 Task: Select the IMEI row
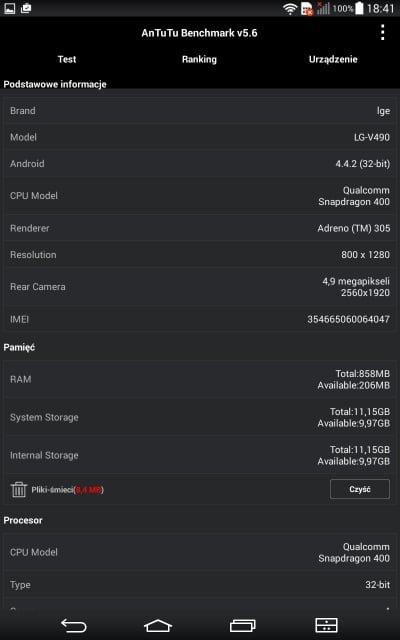[200, 319]
